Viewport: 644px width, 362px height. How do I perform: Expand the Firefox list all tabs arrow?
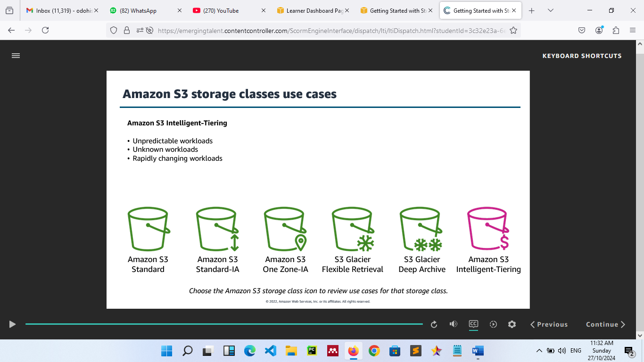pyautogui.click(x=550, y=10)
